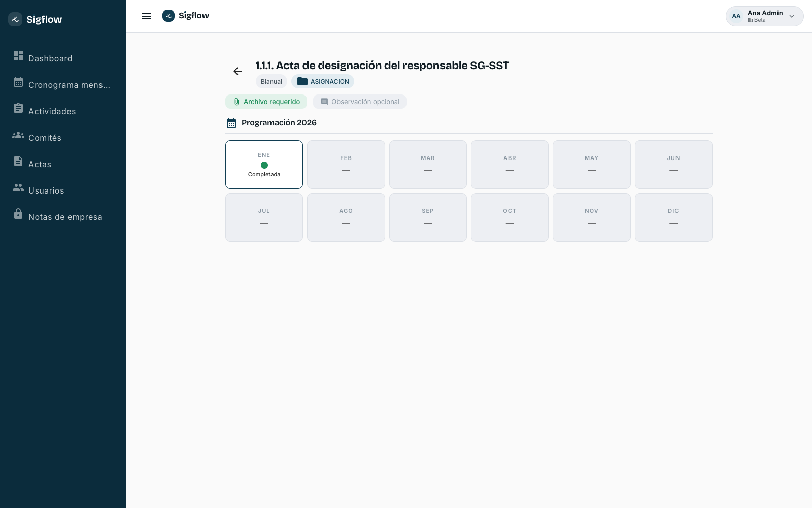Image resolution: width=812 pixels, height=508 pixels.
Task: Open the Cronograma mensual calendar icon
Action: (18, 82)
